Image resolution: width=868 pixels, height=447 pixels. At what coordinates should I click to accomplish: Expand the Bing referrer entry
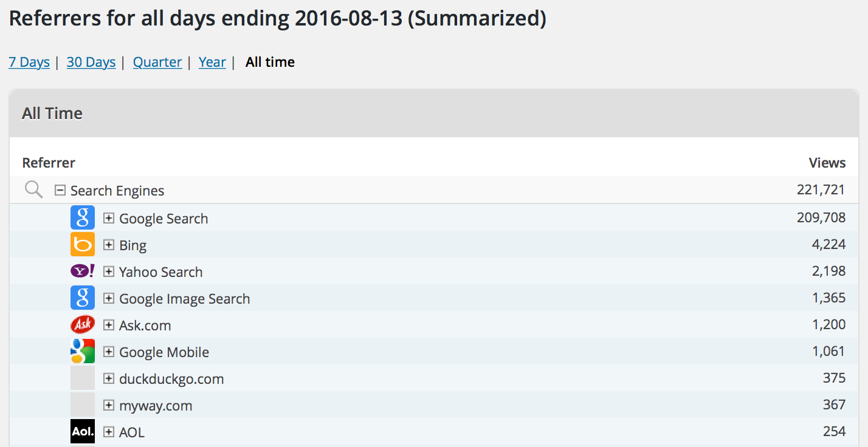point(108,244)
